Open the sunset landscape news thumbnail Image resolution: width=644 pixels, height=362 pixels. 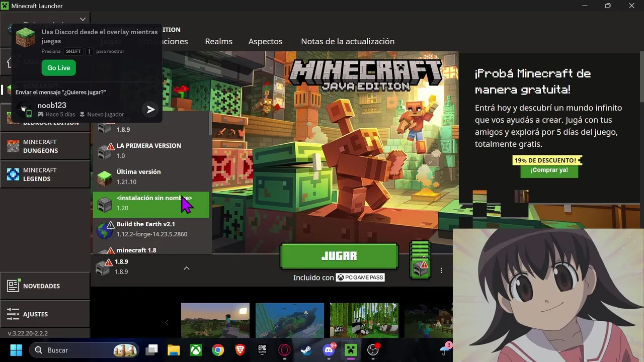tap(215, 320)
